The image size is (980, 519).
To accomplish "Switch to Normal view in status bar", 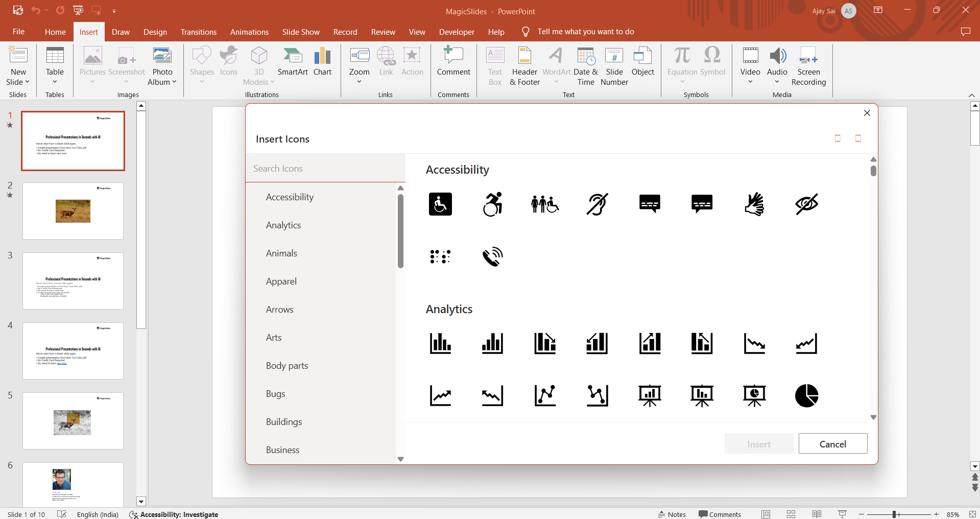I will click(766, 514).
